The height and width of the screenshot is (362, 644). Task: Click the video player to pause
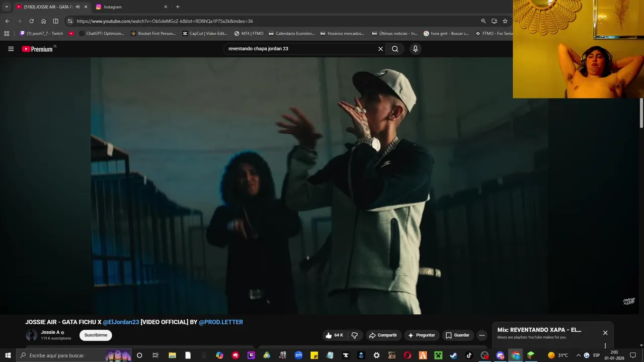coord(319,186)
